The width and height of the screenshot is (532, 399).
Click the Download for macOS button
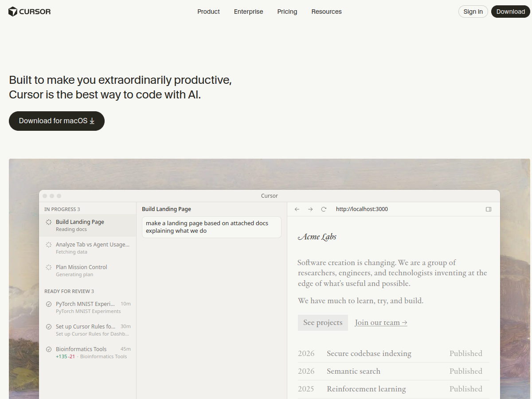[57, 121]
